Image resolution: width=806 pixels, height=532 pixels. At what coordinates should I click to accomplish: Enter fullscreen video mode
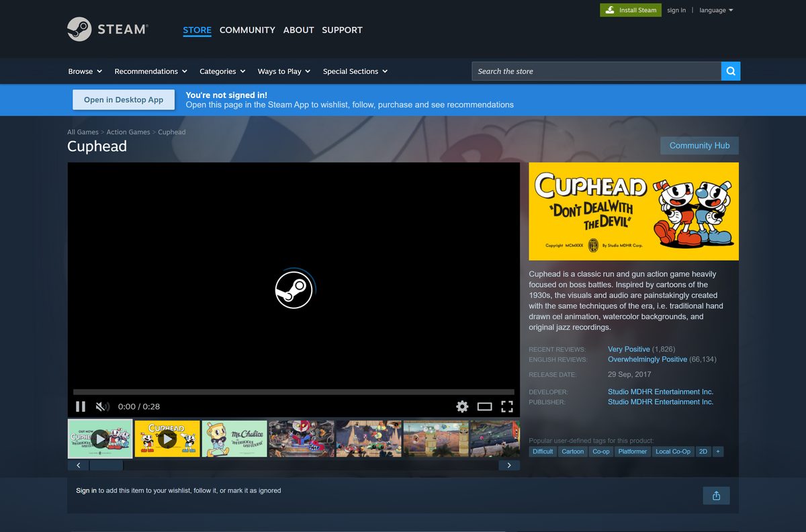click(x=507, y=406)
